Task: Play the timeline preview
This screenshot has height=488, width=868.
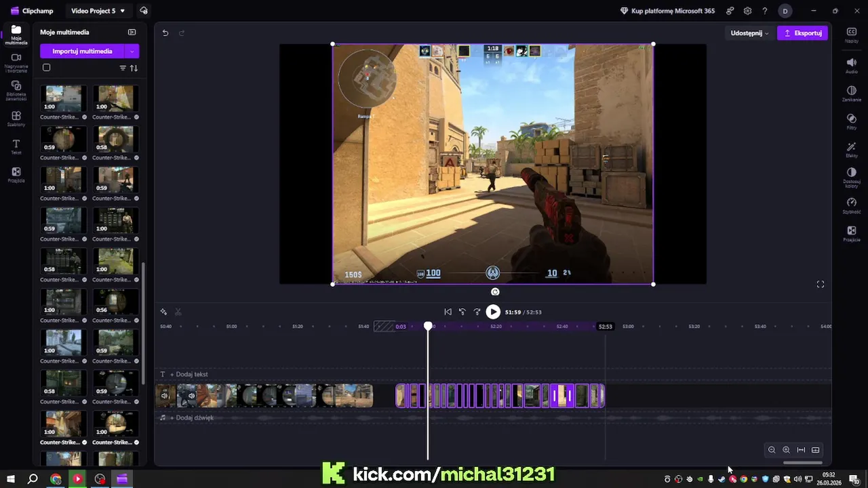Action: pyautogui.click(x=493, y=312)
